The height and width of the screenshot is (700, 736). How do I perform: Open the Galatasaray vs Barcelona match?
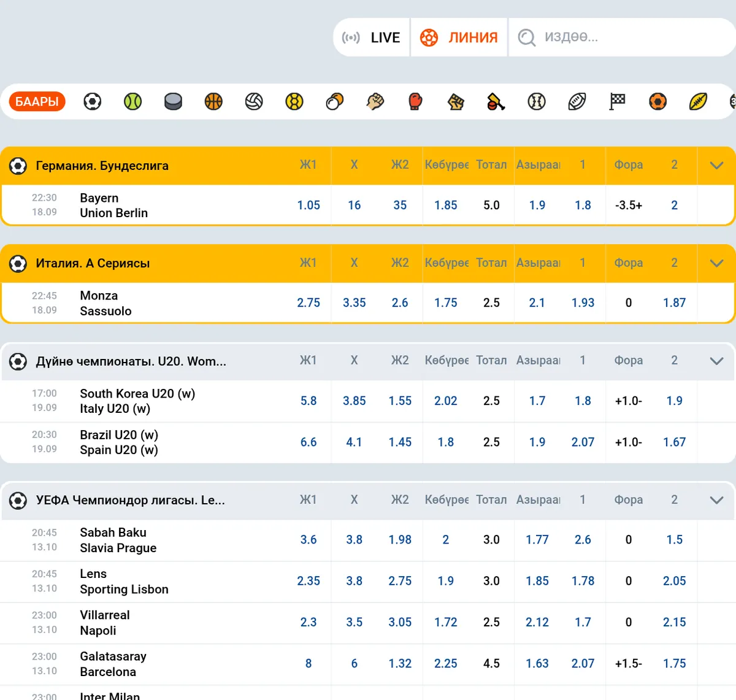[x=113, y=664]
